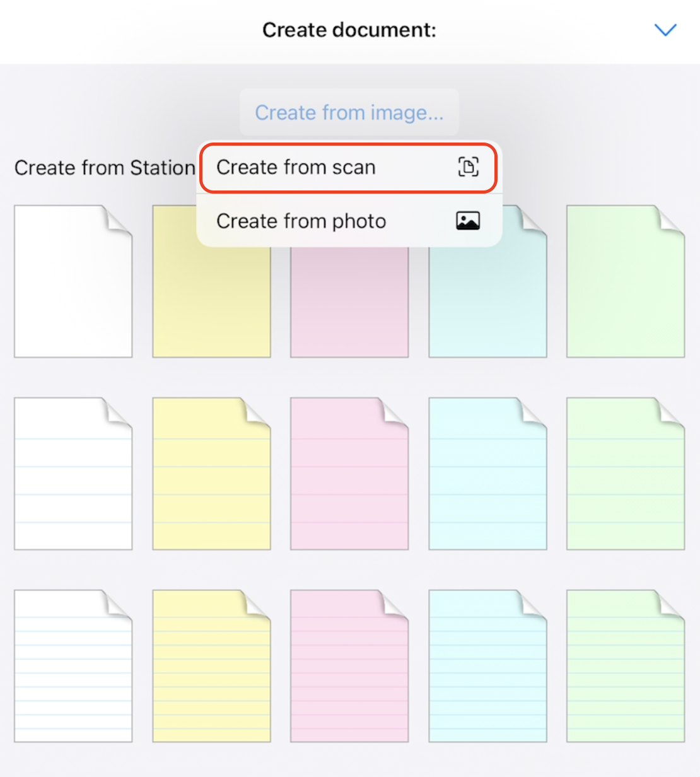700x777 pixels.
Task: Select the blank green stationery template
Action: point(625,281)
